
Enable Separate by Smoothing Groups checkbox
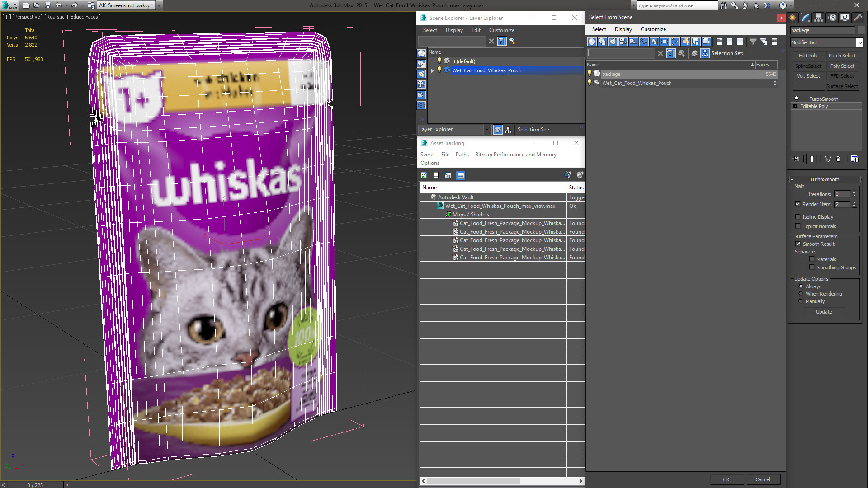812,267
